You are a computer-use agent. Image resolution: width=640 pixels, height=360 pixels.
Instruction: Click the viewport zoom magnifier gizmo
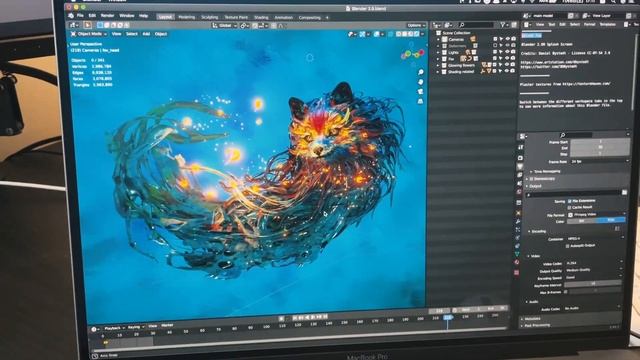point(420,72)
